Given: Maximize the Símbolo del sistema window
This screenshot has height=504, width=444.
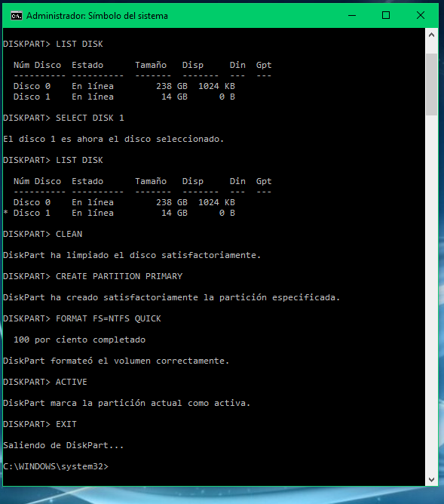Looking at the screenshot, I should tap(386, 15).
